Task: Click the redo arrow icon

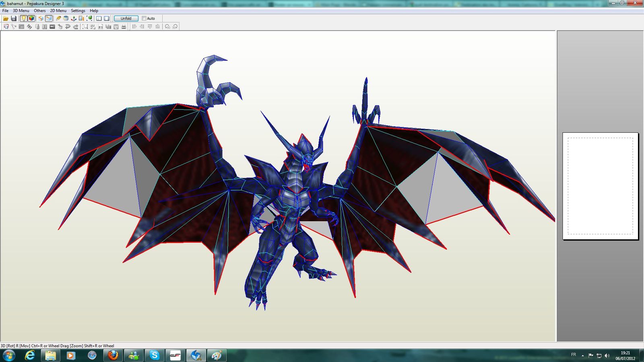Action: click(x=76, y=27)
